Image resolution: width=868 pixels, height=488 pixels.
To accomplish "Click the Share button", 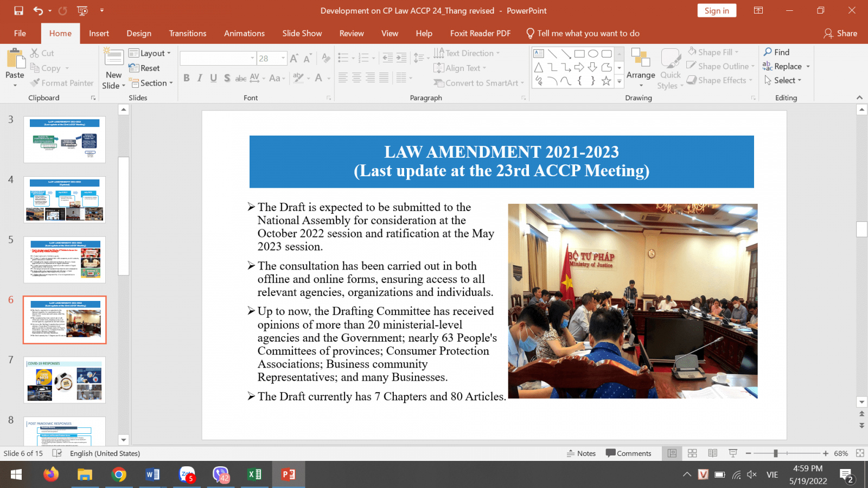I will [x=840, y=33].
